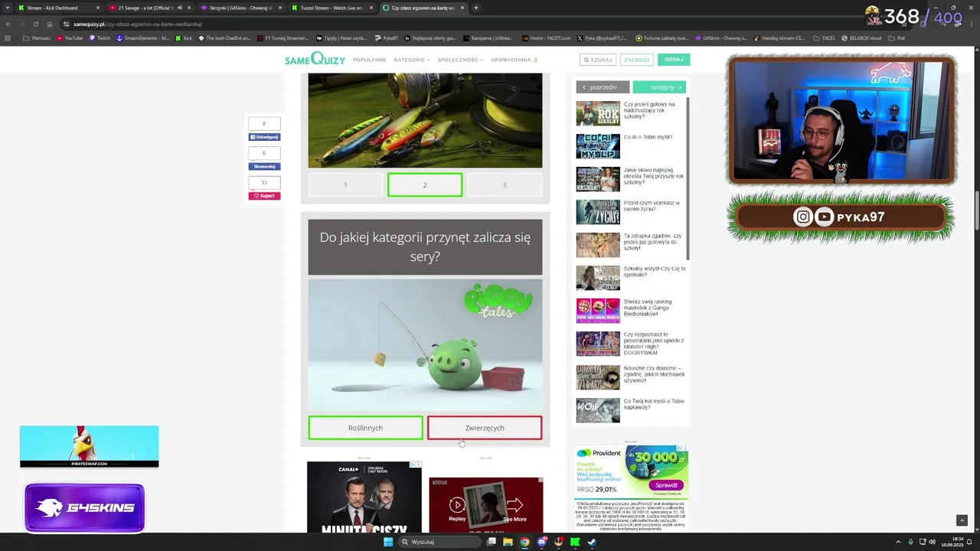Select answer 3 under the fishing lures image
The image size is (980, 551).
[505, 184]
